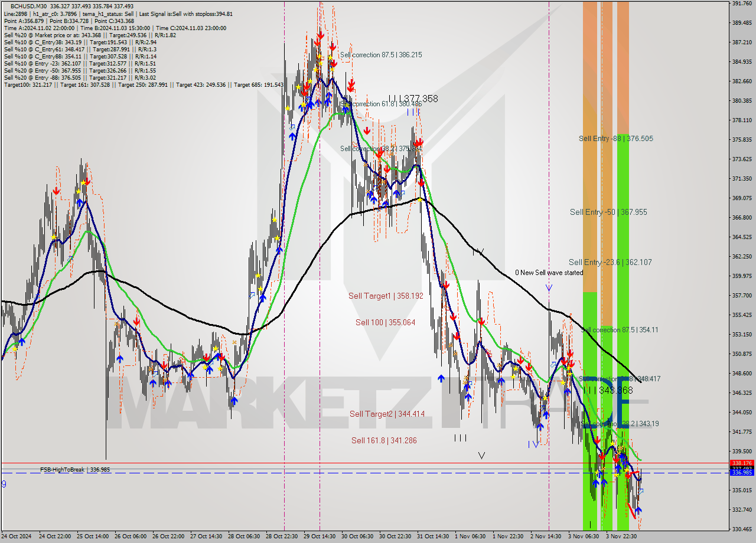Image resolution: width=756 pixels, height=543 pixels.
Task: Click the '3 Nov 22:30' time axis label
Action: 621,537
